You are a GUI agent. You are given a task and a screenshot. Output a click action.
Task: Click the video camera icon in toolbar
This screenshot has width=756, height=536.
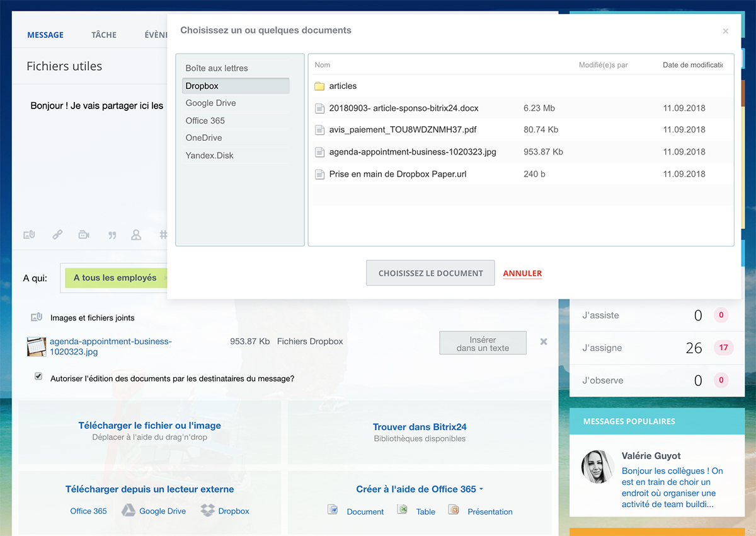coord(84,235)
